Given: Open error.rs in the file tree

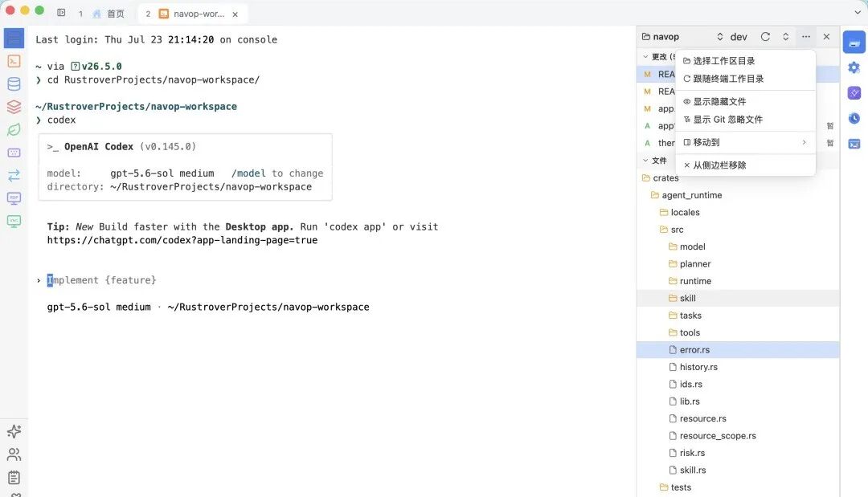Looking at the screenshot, I should [738, 349].
